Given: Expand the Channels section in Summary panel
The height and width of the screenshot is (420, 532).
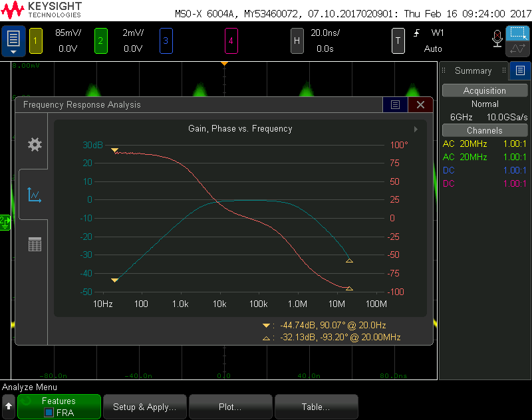Looking at the screenshot, I should pyautogui.click(x=484, y=130).
